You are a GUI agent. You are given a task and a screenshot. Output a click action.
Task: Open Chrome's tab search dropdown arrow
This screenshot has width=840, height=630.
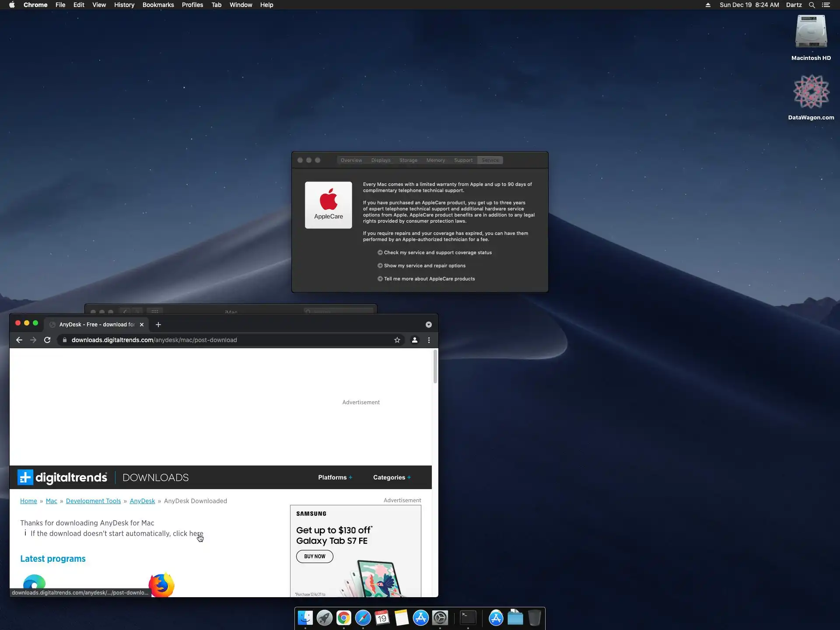tap(428, 325)
